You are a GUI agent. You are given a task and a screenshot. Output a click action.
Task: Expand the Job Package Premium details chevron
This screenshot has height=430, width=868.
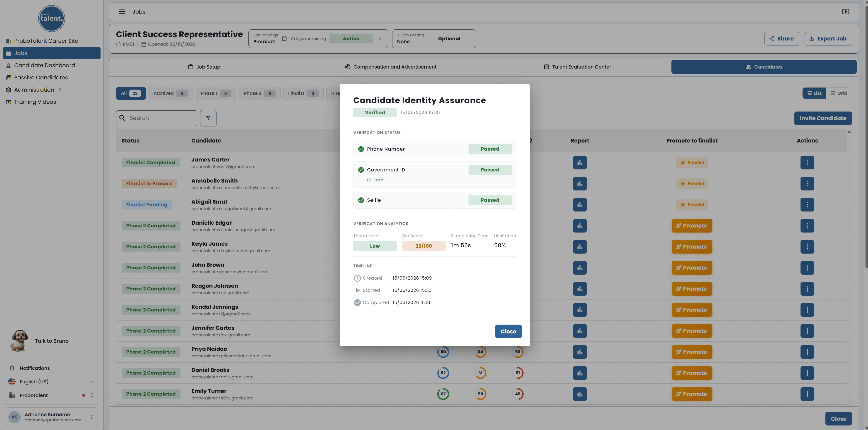click(380, 39)
